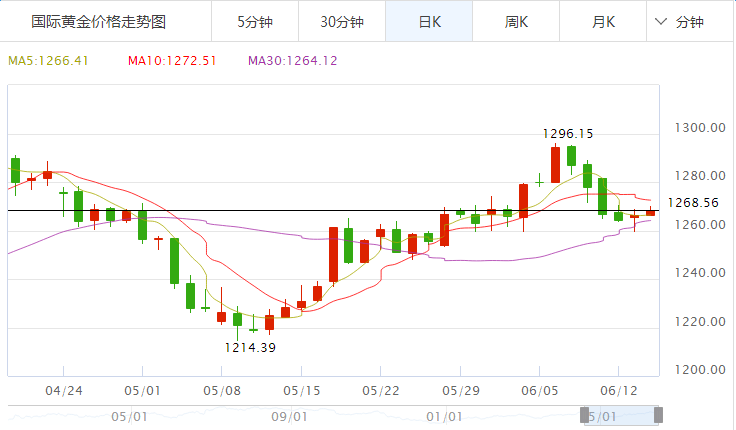Click the highlighted range window in the timeline
736x430 pixels.
622,415
